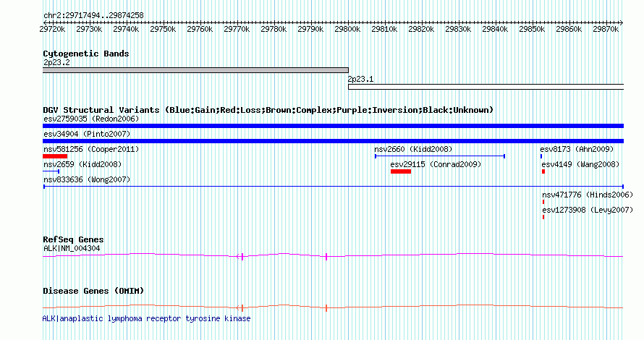Click the 29800k ruler tick label

347,29
